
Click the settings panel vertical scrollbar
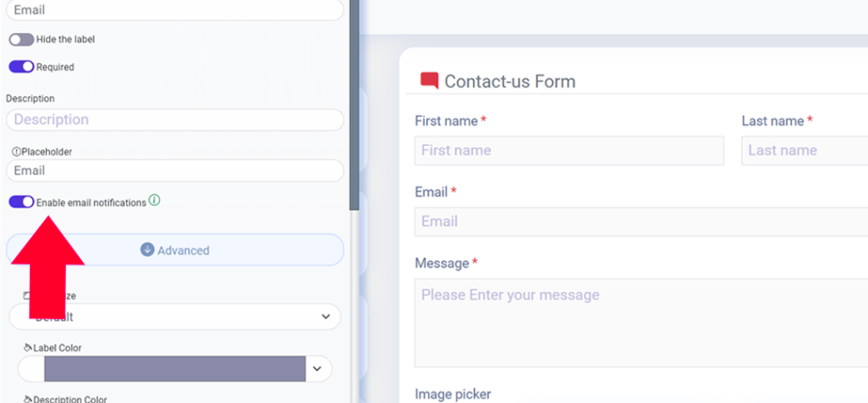[x=354, y=105]
